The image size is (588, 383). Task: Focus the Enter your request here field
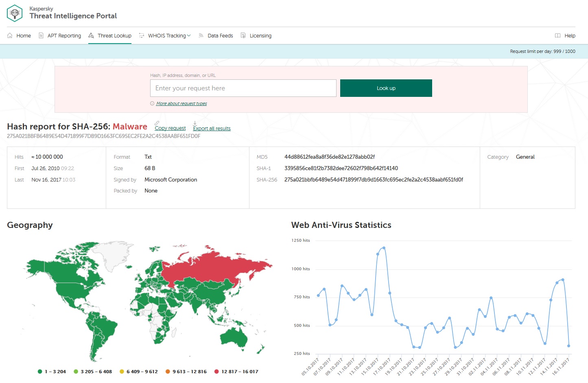point(243,88)
